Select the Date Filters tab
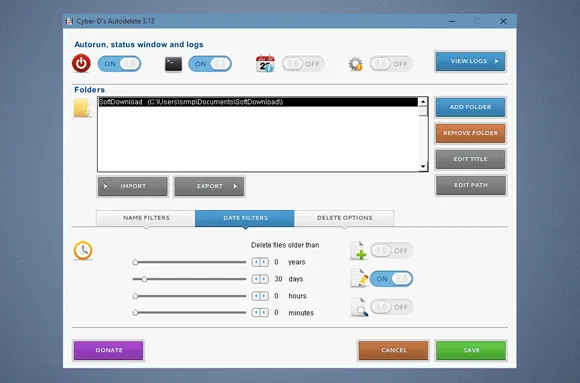580x383 pixels. point(245,218)
